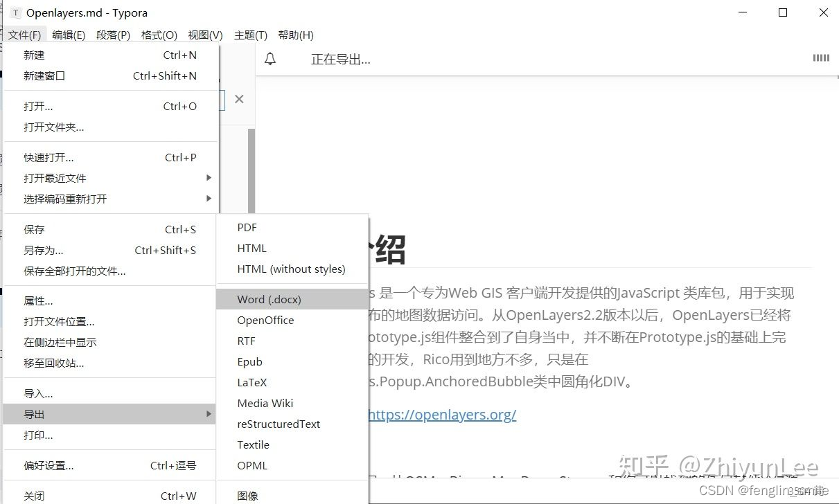
Task: Open the 编辑(E) menu
Action: 69,35
